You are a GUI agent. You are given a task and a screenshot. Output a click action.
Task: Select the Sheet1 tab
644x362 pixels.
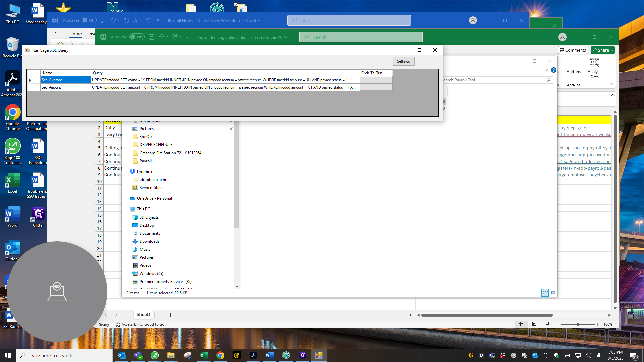pos(143,315)
